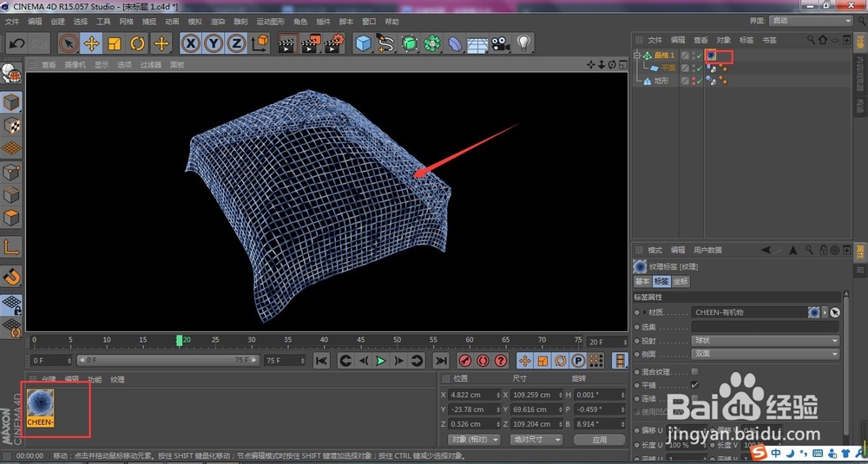
Task: Click the CHEEN material thumbnail in material manager
Action: 41,408
